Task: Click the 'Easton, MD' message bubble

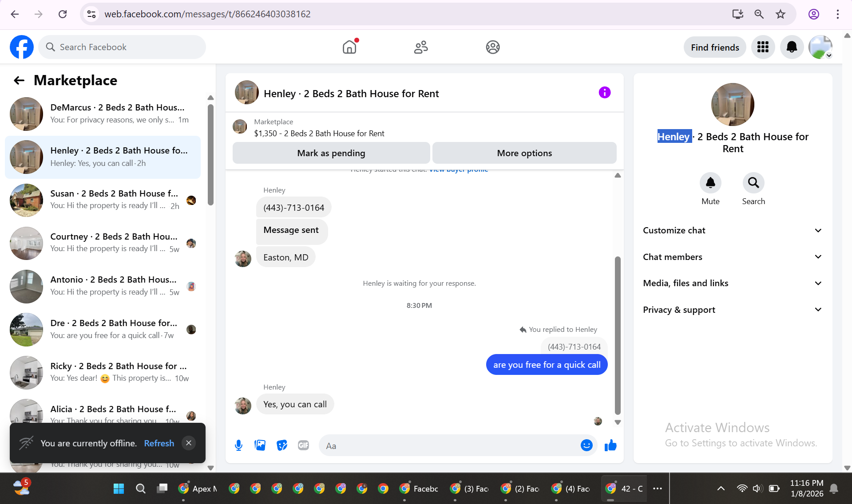Action: point(285,257)
